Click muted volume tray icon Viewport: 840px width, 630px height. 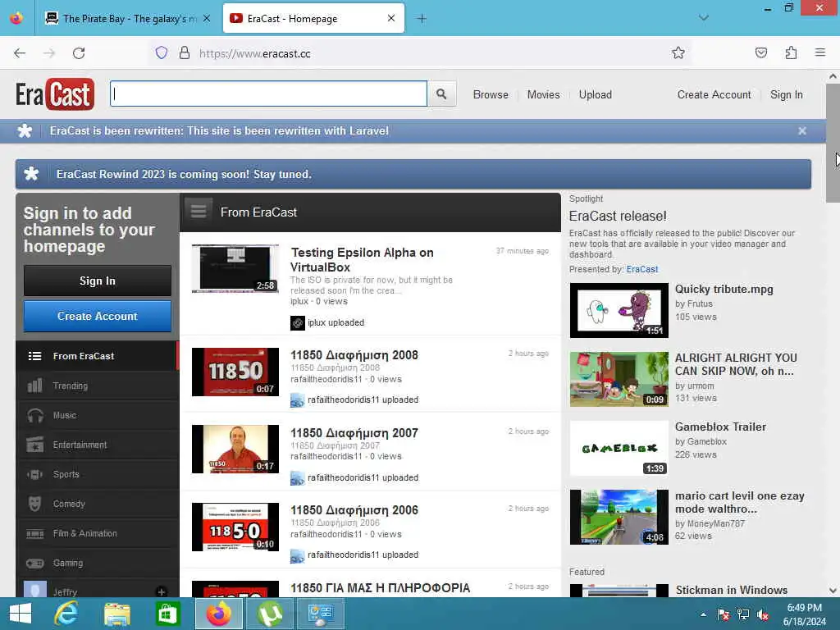pos(763,614)
